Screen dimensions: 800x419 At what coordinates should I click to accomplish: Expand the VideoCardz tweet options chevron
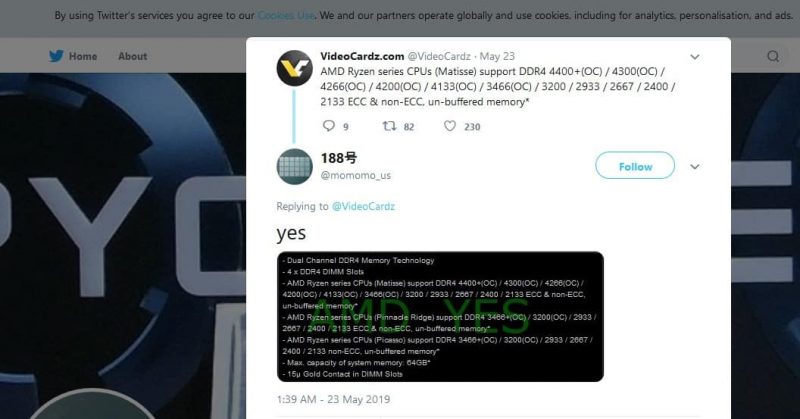pyautogui.click(x=694, y=57)
